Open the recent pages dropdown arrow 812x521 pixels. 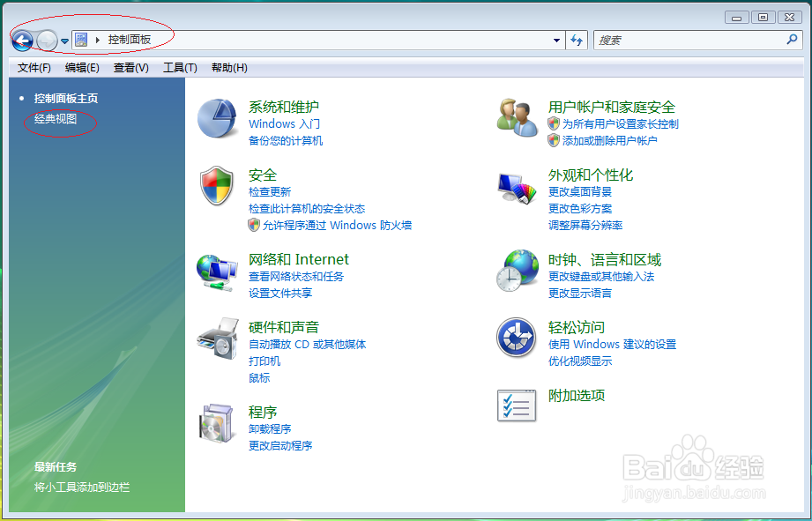[x=64, y=41]
